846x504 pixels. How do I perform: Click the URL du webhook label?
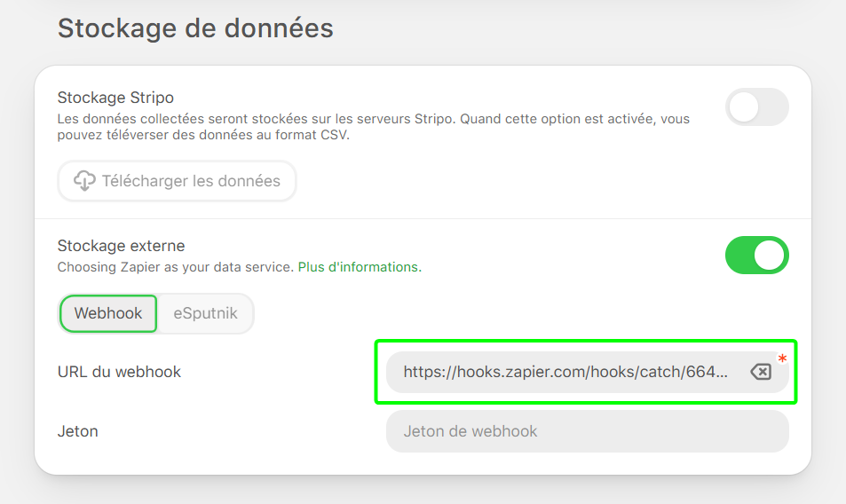(119, 372)
